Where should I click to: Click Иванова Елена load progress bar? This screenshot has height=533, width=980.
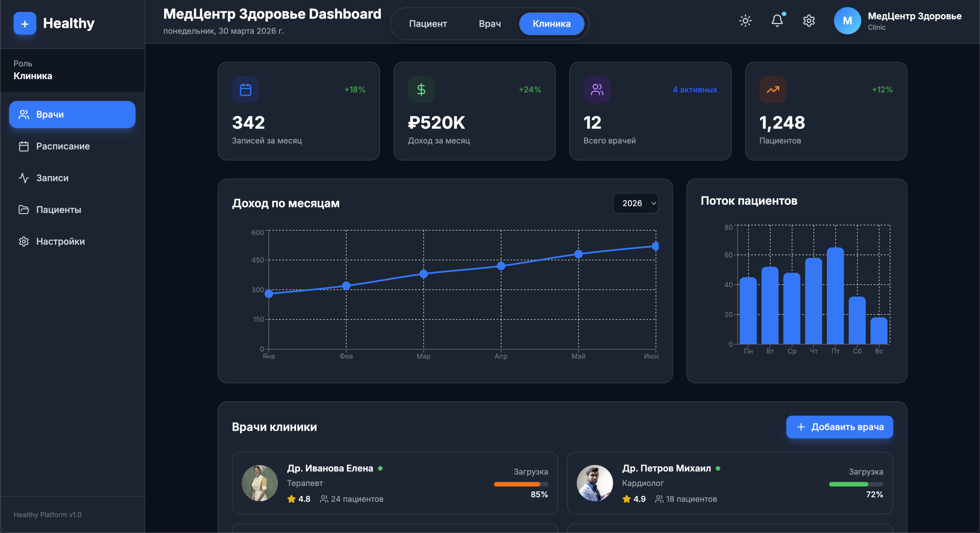(521, 484)
